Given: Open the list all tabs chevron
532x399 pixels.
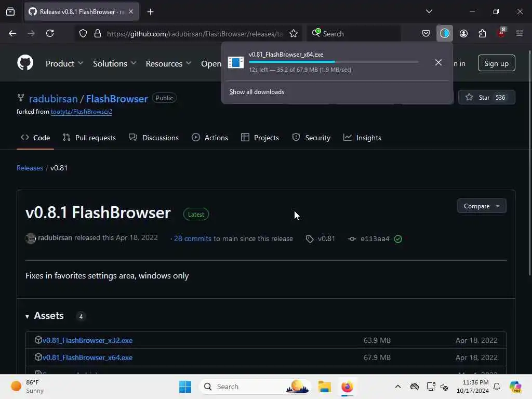Looking at the screenshot, I should [x=429, y=11].
